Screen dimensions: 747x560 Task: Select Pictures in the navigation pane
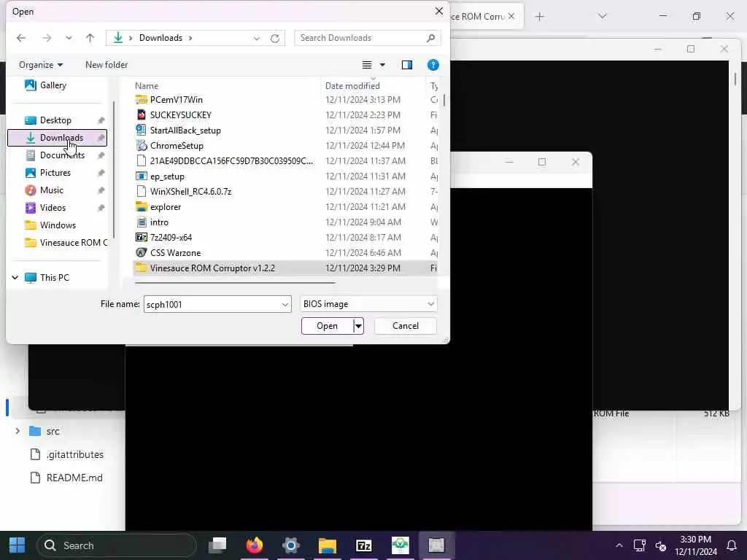(x=55, y=173)
